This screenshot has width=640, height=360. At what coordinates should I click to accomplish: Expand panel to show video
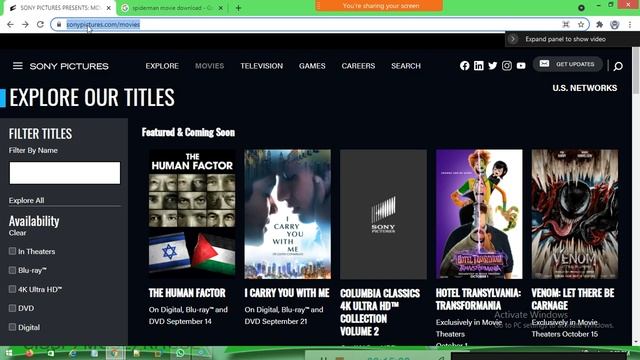tap(565, 39)
